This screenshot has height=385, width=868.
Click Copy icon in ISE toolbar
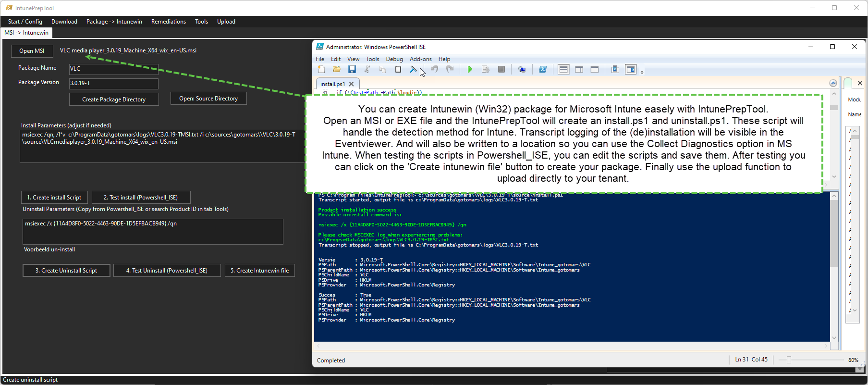click(383, 70)
